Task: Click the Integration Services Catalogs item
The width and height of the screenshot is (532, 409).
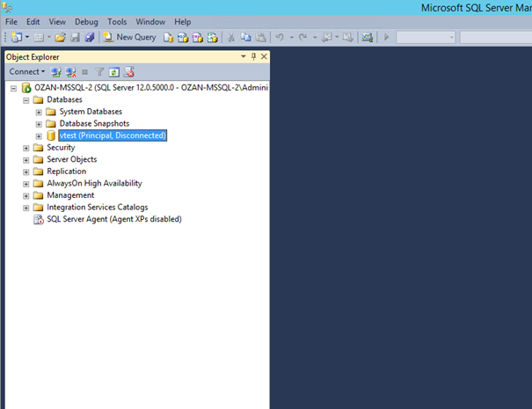Action: tap(97, 208)
